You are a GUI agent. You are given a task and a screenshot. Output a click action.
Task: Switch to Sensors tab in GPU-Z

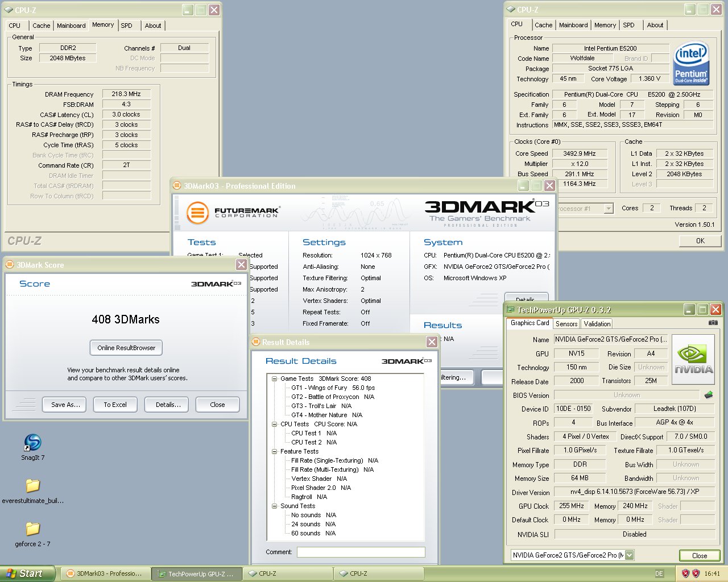(566, 323)
